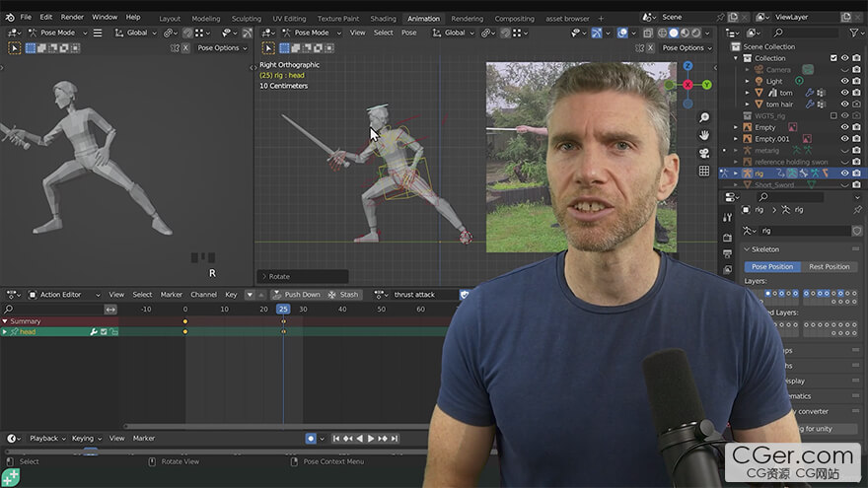This screenshot has height=488, width=868.
Task: Toggle visibility of tom object
Action: coord(844,93)
